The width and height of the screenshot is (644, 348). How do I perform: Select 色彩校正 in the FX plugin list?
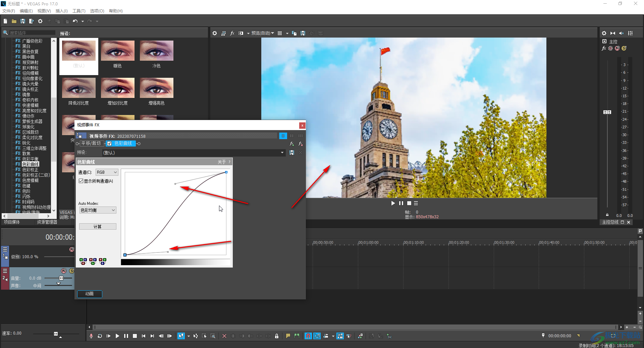pyautogui.click(x=30, y=170)
